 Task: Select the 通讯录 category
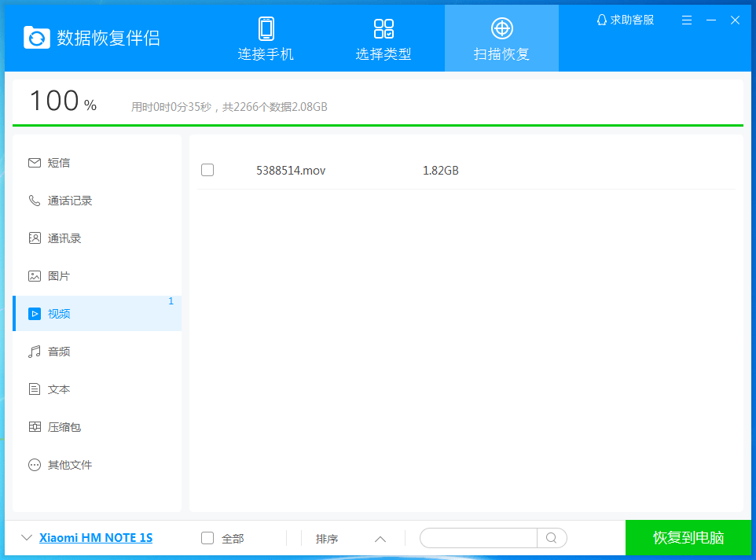[97, 238]
